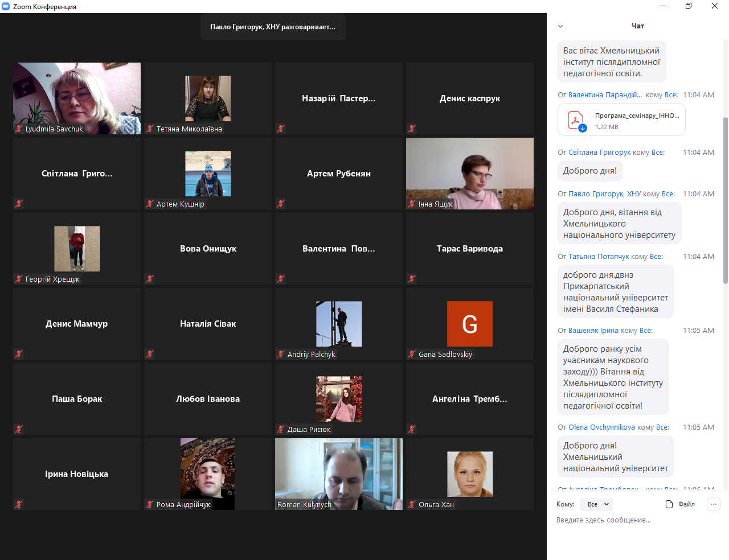This screenshot has width=729, height=560.
Task: Click muted mic icon on Ірина Новіцька tile
Action: click(x=19, y=504)
